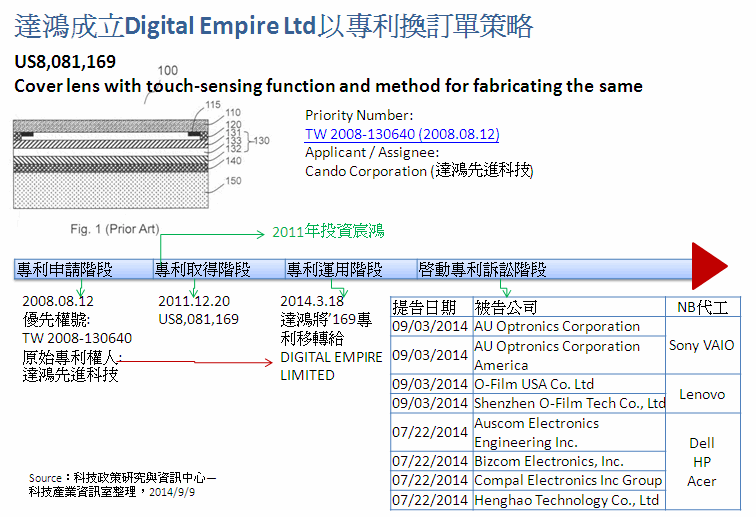Select the 專利申請階段 timeline stage
756x517 pixels.
[84, 269]
